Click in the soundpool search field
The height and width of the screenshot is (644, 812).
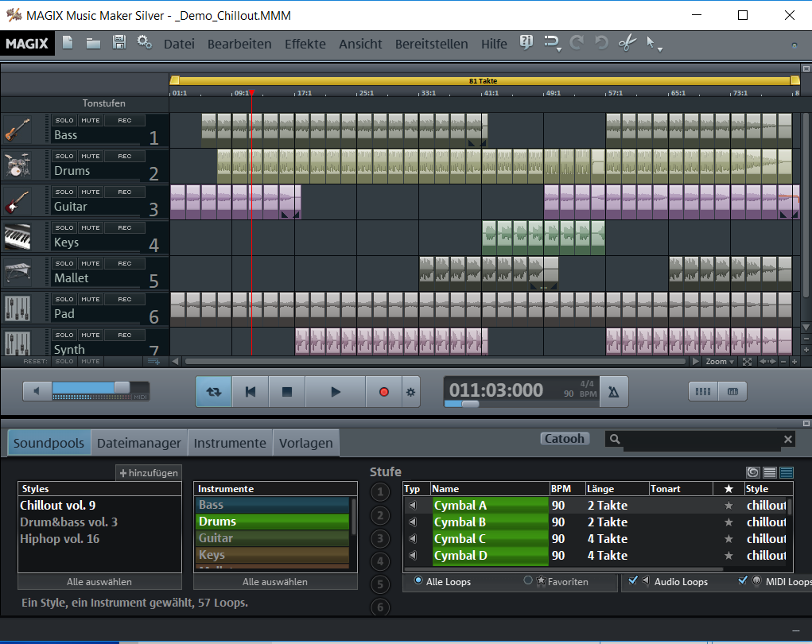(x=701, y=439)
